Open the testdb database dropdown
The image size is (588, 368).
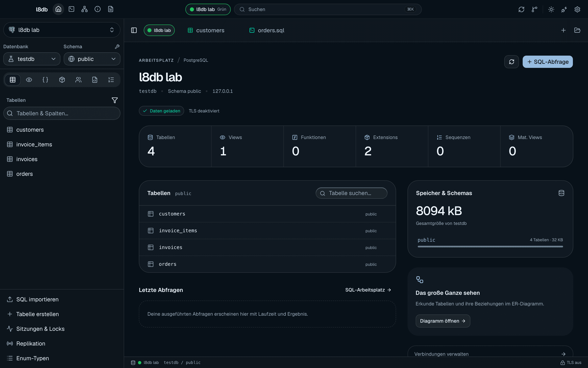point(32,59)
